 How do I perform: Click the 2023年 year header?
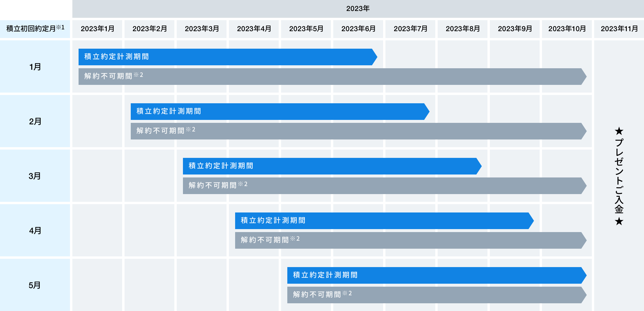358,9
